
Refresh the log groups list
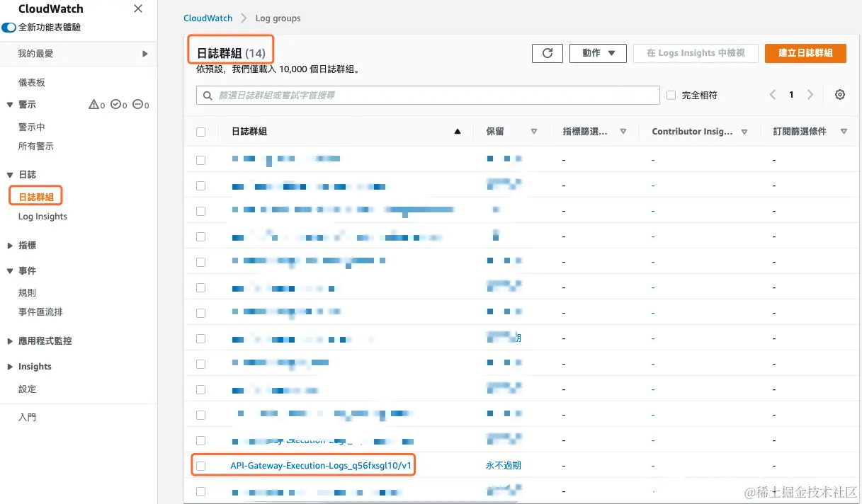pyautogui.click(x=548, y=53)
